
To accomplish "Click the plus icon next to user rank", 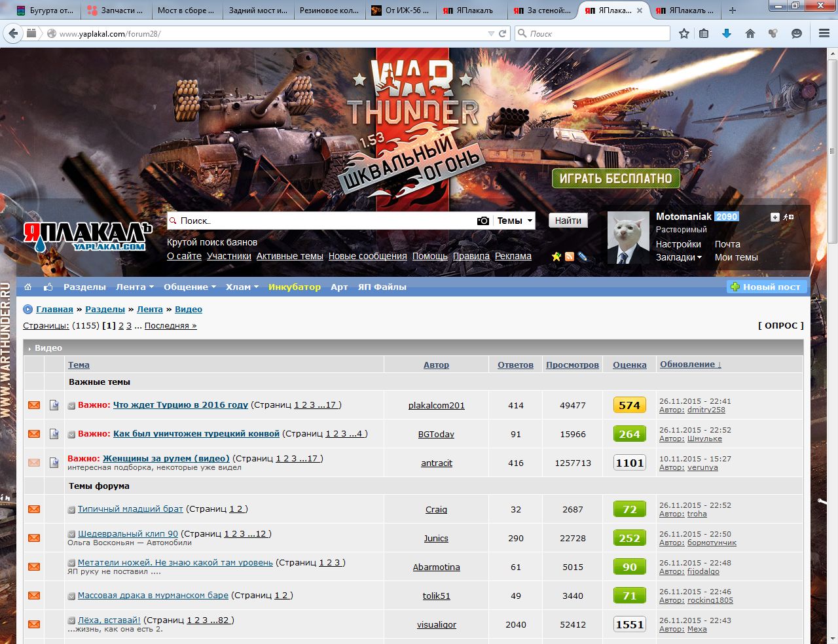I will tap(775, 217).
